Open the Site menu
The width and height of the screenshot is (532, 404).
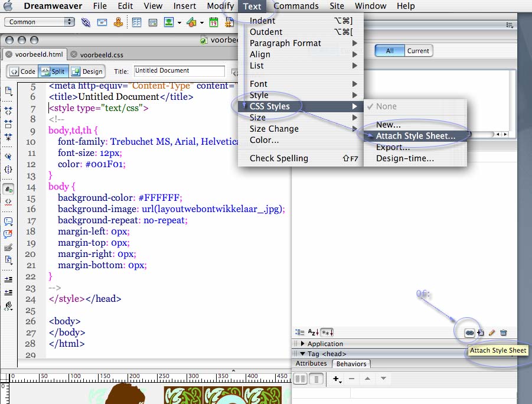coord(337,6)
